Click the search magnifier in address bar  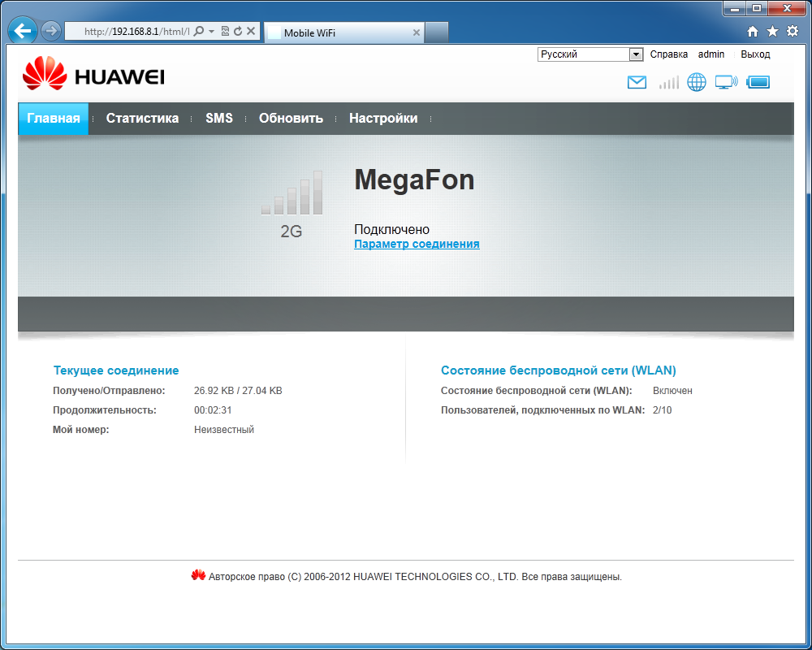[x=198, y=31]
